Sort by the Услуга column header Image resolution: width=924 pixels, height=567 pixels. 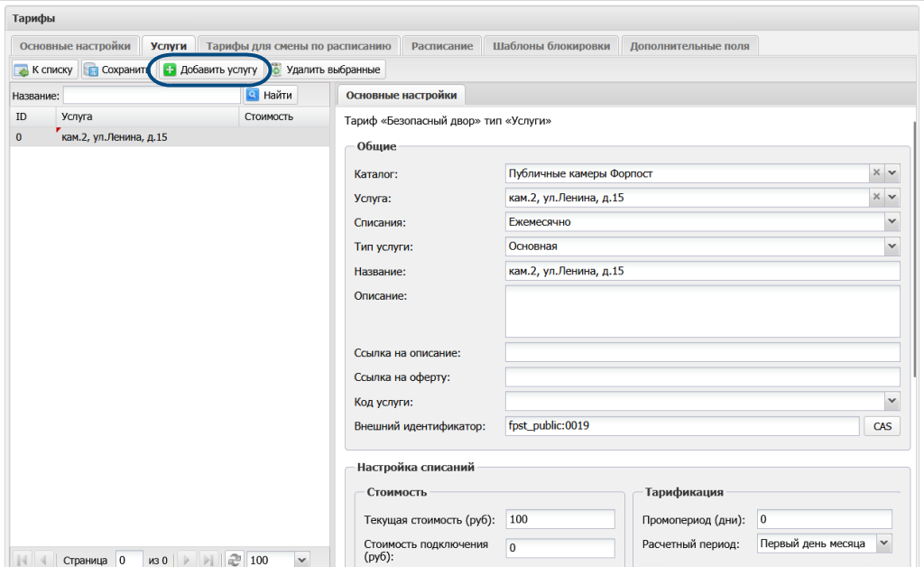click(x=147, y=116)
